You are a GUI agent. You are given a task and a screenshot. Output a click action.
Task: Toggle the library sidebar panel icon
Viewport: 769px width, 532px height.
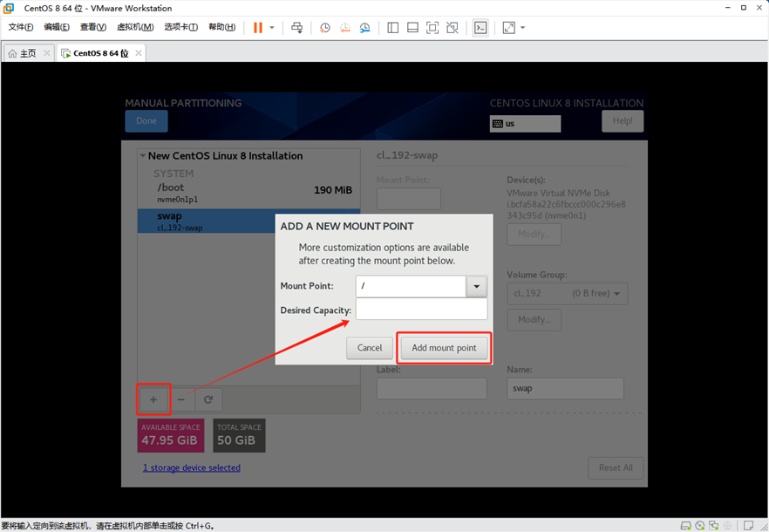coord(392,28)
